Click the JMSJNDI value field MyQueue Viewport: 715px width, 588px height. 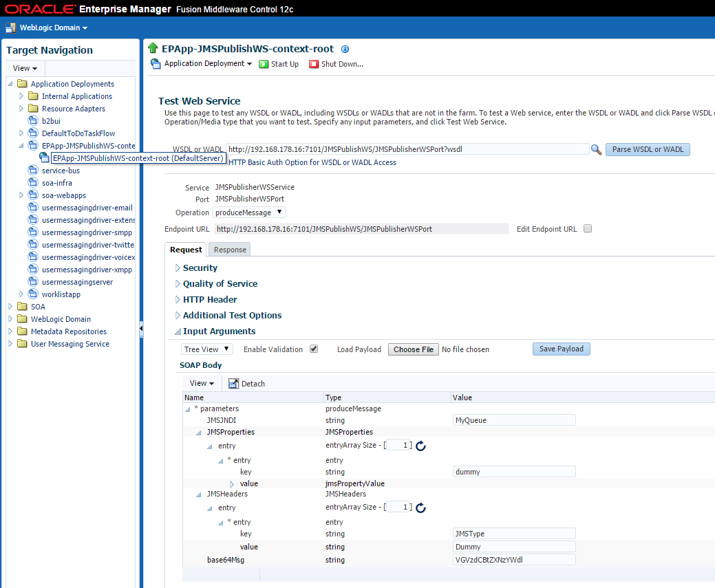tap(514, 420)
